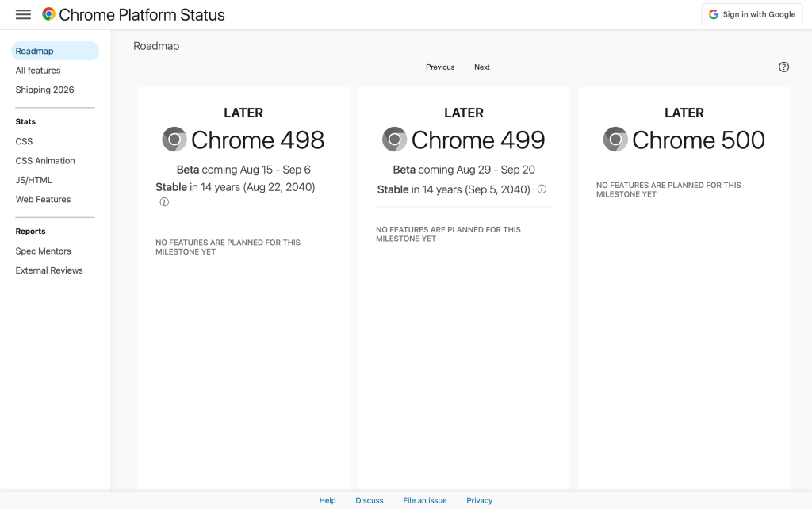The width and height of the screenshot is (812, 509).
Task: Click the info icon beside Chrome 499 stable date
Action: click(542, 189)
